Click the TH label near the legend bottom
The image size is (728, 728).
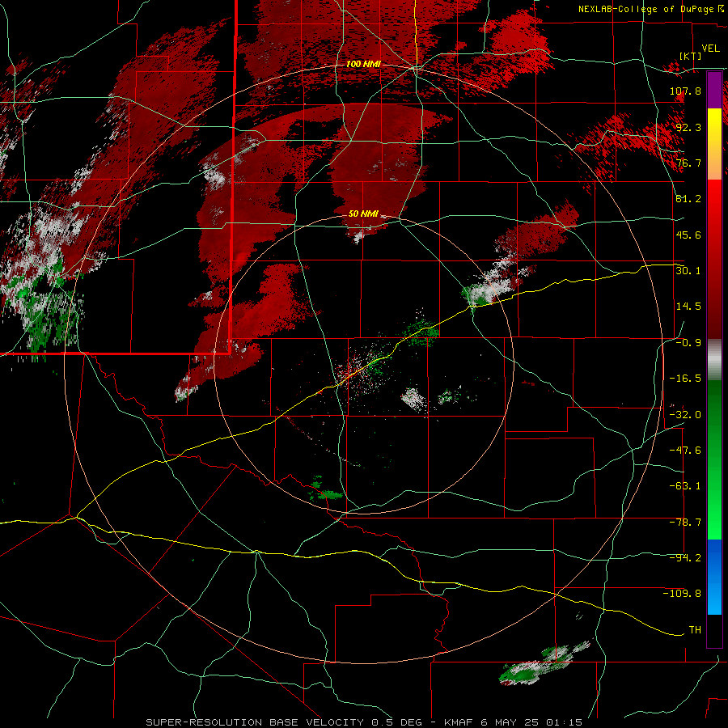pyautogui.click(x=695, y=629)
